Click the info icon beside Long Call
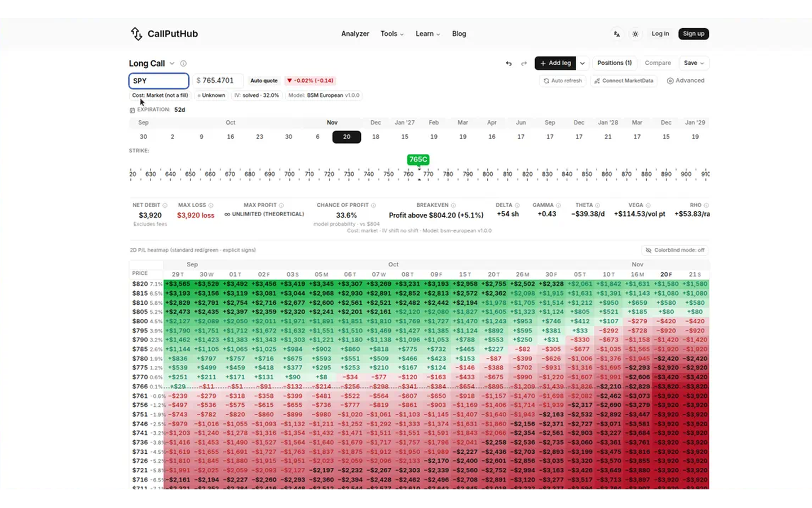This screenshot has height=508, width=812. [x=183, y=63]
